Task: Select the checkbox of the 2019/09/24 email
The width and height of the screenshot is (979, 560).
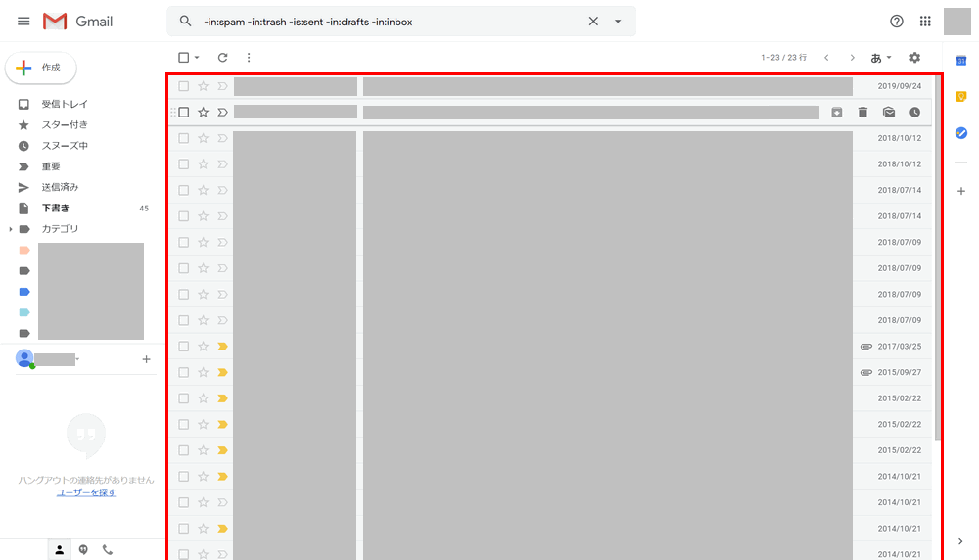Action: (x=184, y=86)
